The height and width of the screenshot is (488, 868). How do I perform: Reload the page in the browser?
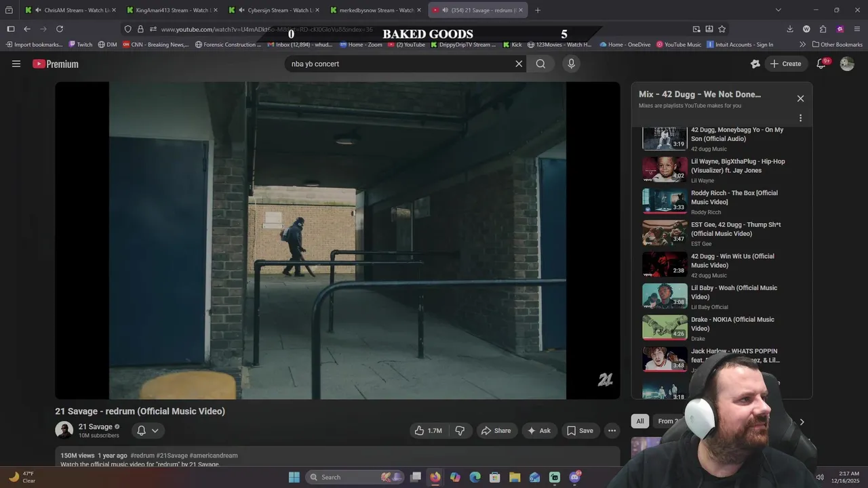[x=60, y=29]
